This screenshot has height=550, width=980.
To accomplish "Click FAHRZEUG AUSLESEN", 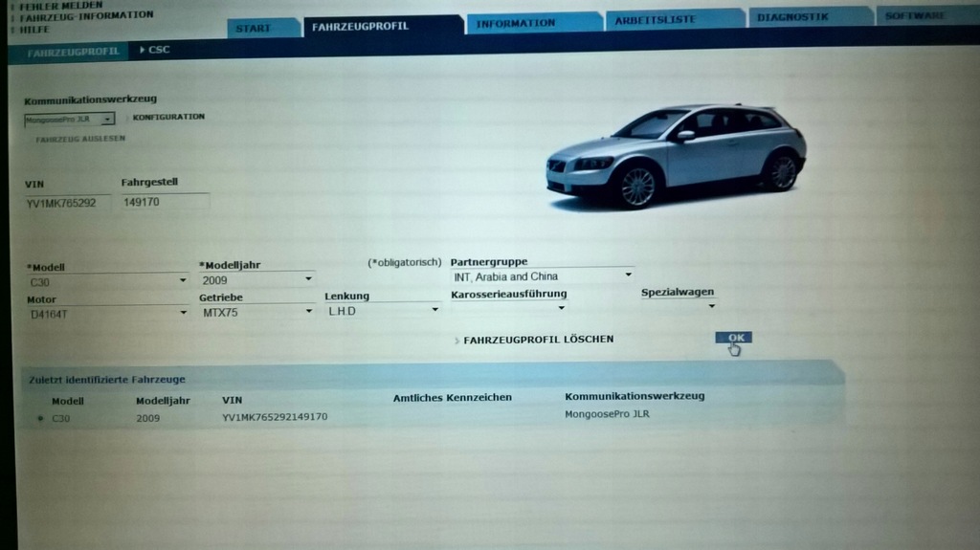I will [x=80, y=139].
